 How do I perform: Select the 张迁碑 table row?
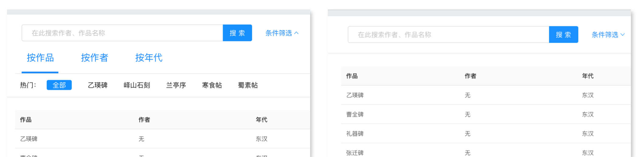click(355, 153)
